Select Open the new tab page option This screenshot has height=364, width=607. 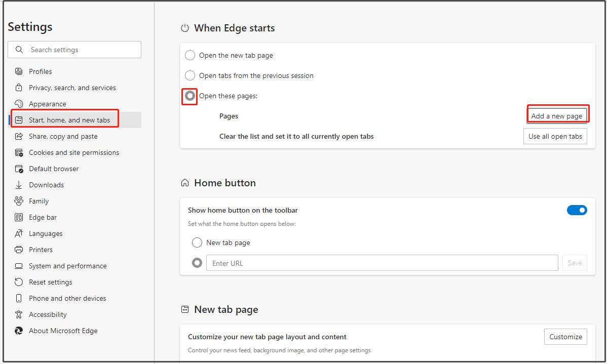[189, 55]
